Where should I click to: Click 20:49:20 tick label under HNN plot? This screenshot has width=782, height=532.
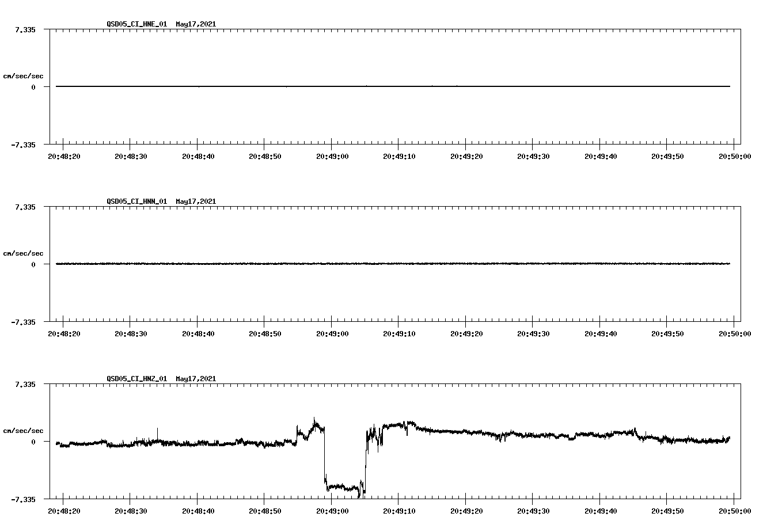point(466,333)
